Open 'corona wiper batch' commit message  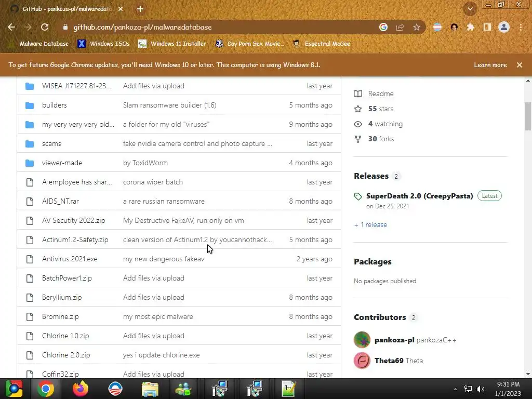tap(153, 182)
